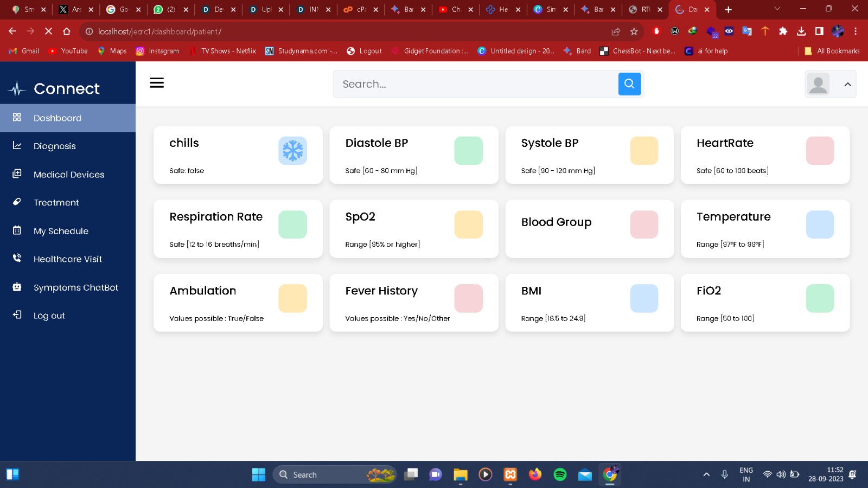Click the browser home button

(66, 31)
